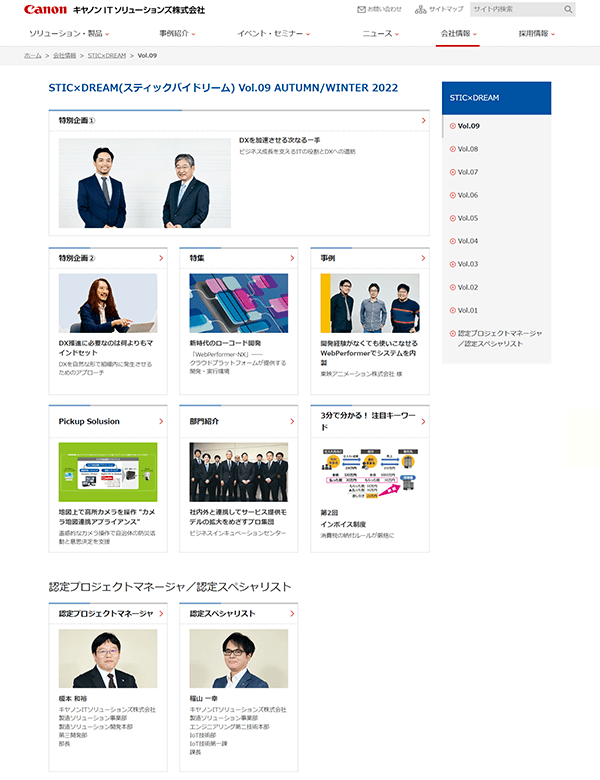Click the search magnifier icon
Screen dimensions: 600x780
point(568,9)
